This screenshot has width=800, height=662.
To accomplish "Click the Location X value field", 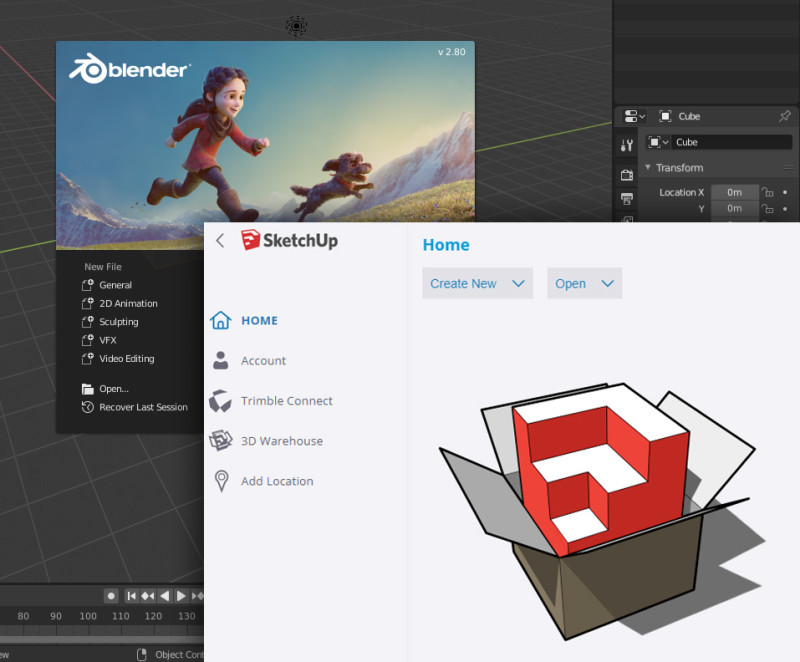I will [734, 192].
